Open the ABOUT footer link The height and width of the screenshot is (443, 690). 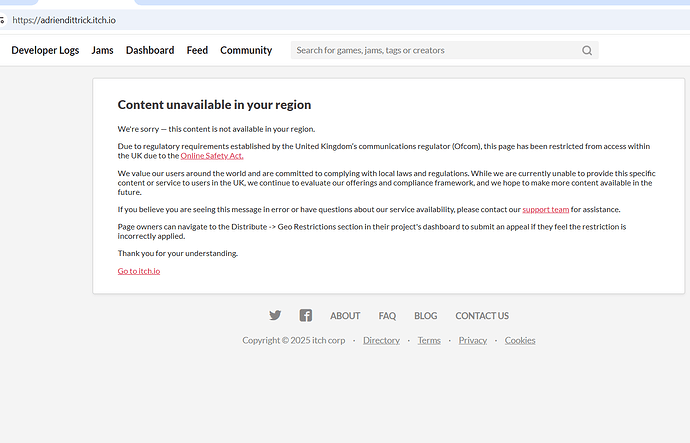click(345, 316)
